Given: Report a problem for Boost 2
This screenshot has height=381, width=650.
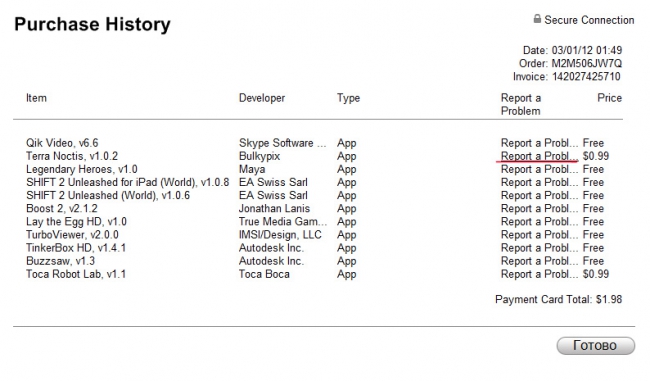Looking at the screenshot, I should 539,209.
